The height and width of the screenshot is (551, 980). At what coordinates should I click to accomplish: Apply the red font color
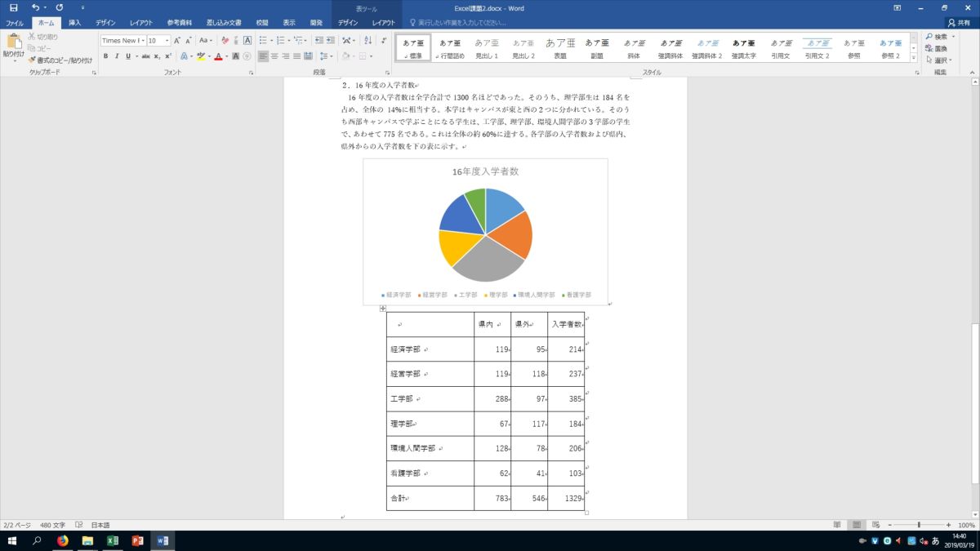pos(217,56)
